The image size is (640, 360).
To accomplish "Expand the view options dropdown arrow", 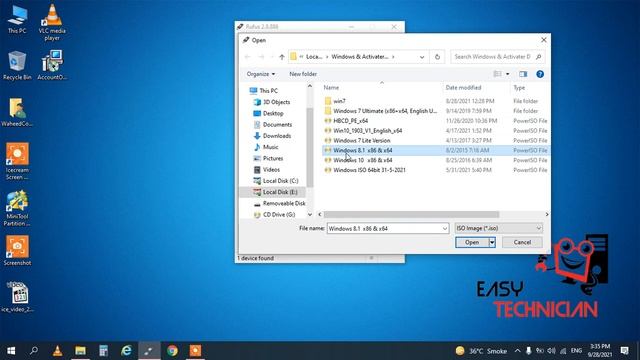I will coord(507,74).
